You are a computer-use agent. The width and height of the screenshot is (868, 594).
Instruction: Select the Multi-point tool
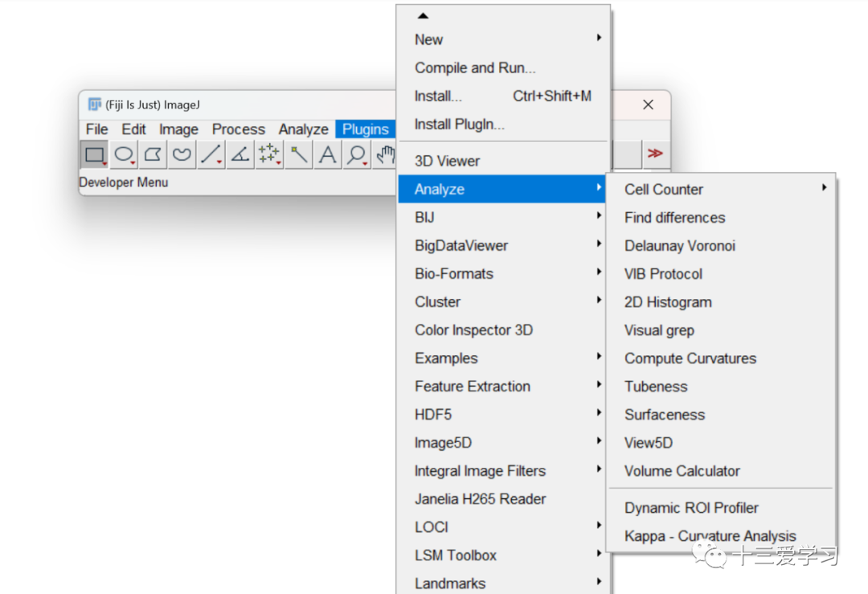269,154
